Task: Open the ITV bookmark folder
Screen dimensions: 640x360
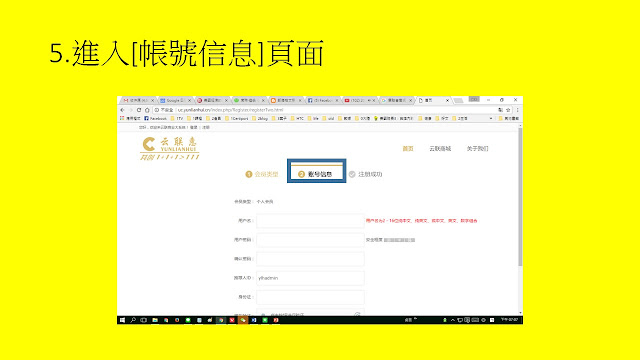Action: 177,118
